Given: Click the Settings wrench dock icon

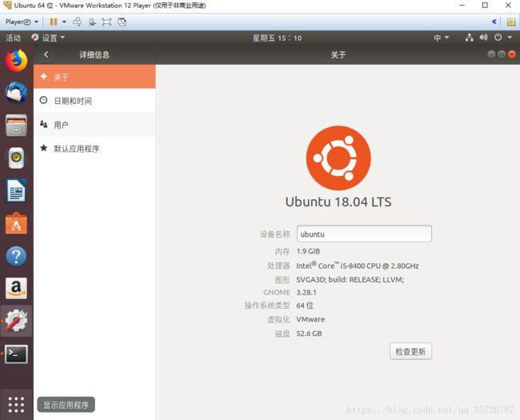Looking at the screenshot, I should click(16, 321).
